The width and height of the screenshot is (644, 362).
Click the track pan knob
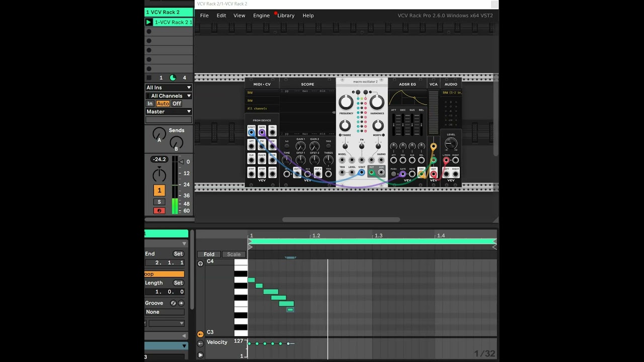point(159,175)
